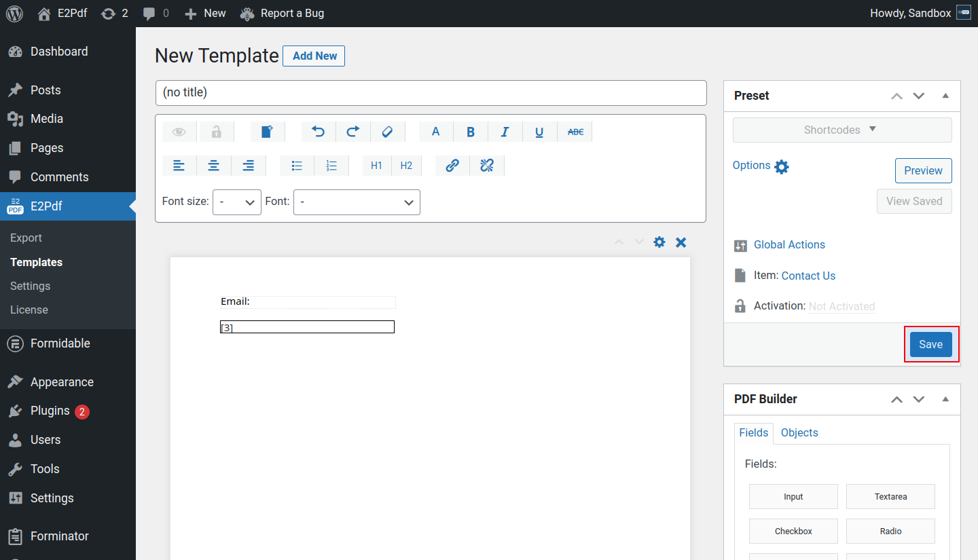Center align text using toolbar icon
This screenshot has height=560, width=978.
coord(214,166)
